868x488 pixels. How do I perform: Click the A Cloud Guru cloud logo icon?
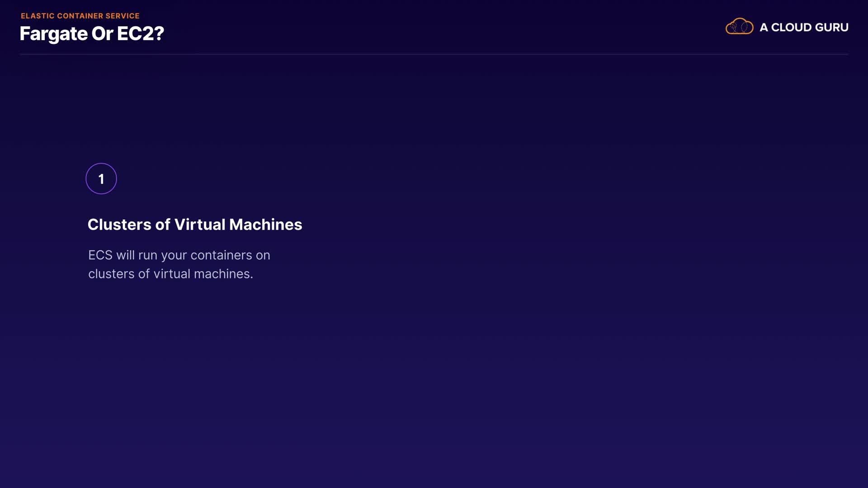coord(739,27)
